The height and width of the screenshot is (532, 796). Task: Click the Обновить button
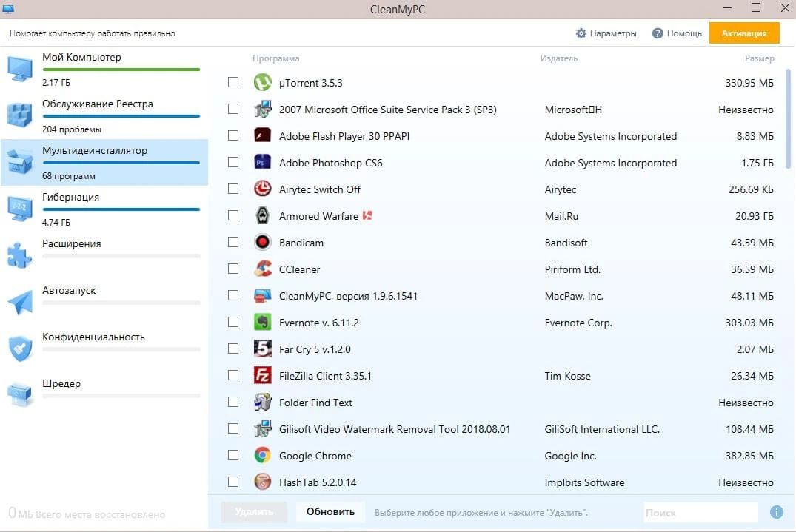point(330,512)
